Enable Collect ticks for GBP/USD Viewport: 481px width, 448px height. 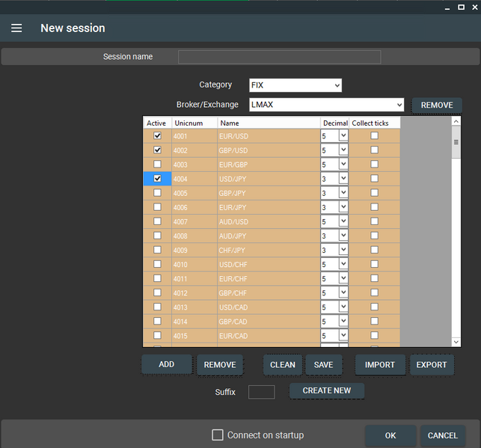pos(374,150)
